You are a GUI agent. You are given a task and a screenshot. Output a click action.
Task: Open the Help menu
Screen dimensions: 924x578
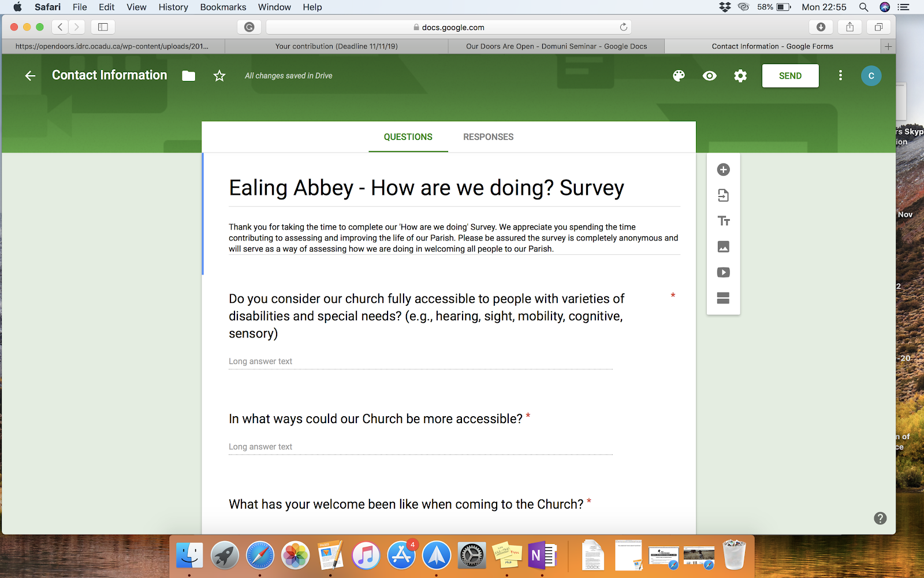pyautogui.click(x=312, y=7)
